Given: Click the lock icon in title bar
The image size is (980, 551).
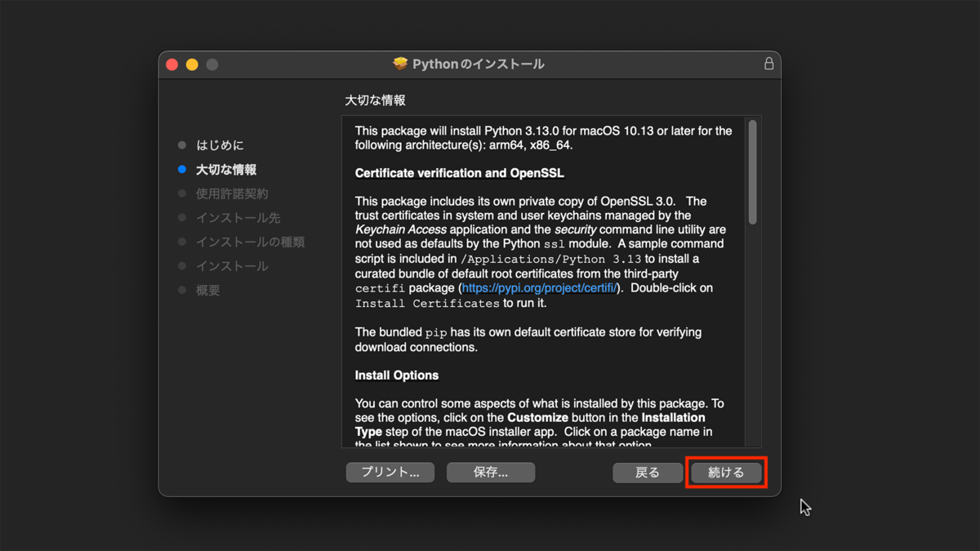Looking at the screenshot, I should pyautogui.click(x=768, y=64).
